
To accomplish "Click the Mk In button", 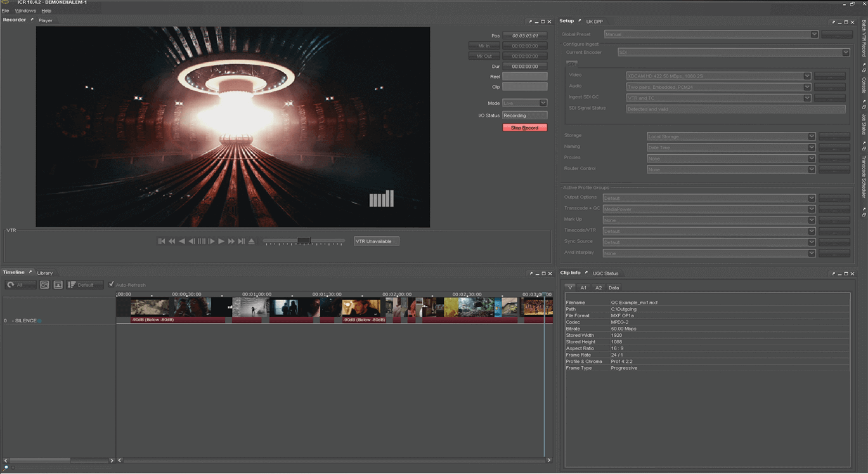I will [484, 46].
